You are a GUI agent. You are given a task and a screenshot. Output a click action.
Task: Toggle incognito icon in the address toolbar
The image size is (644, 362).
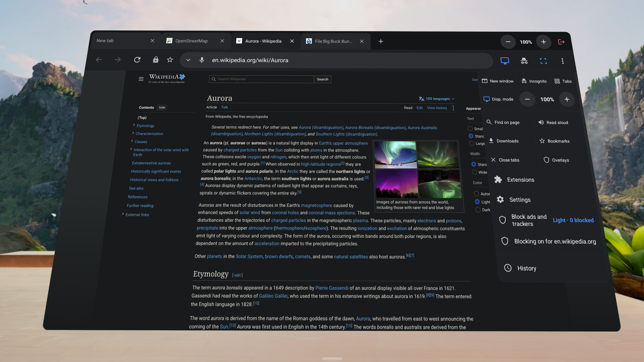pyautogui.click(x=524, y=61)
